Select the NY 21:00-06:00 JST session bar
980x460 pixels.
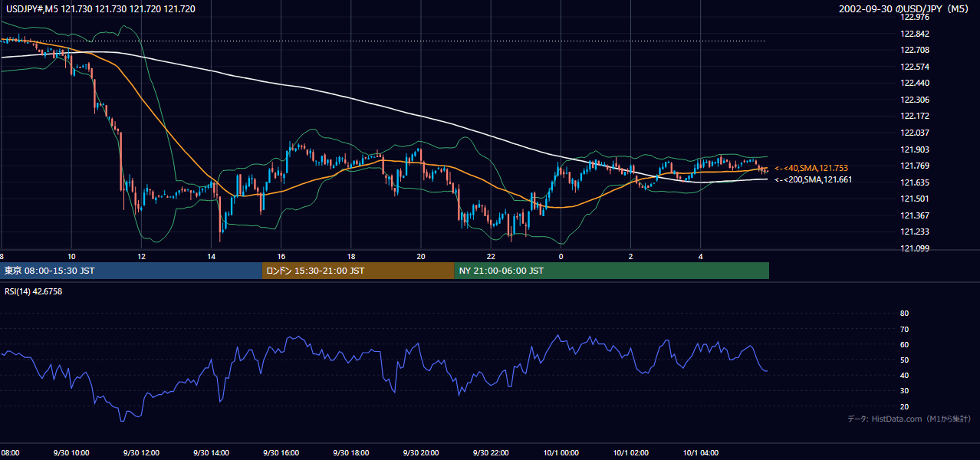[x=612, y=271]
